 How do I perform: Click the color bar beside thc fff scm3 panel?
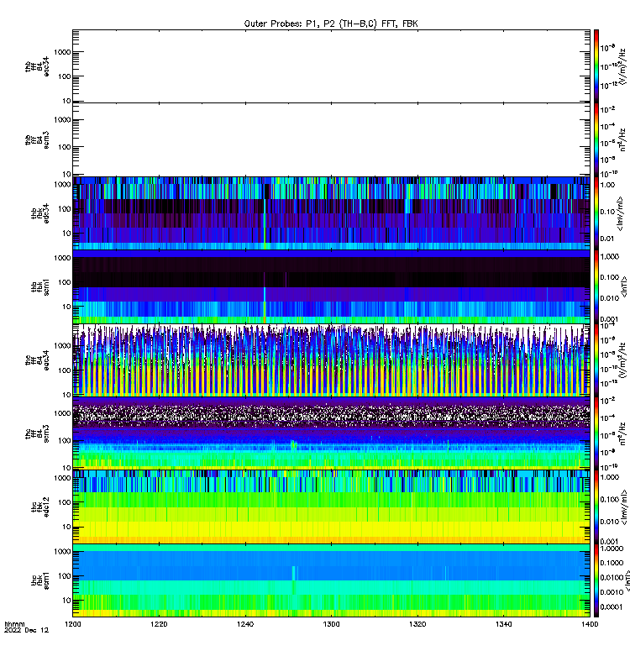tap(596, 433)
